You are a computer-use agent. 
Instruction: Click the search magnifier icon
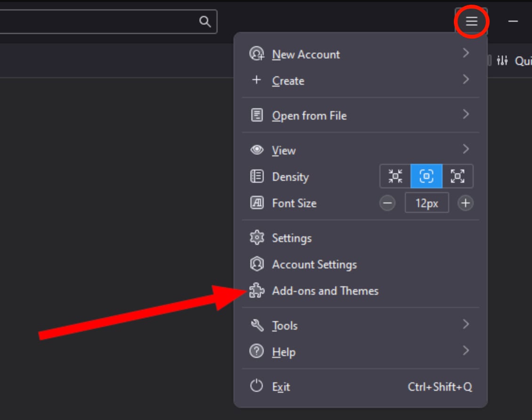tap(205, 21)
